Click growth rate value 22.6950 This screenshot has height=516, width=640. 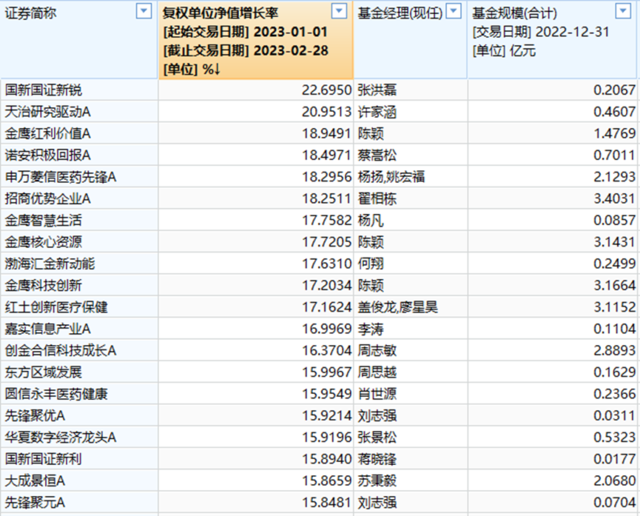327,90
